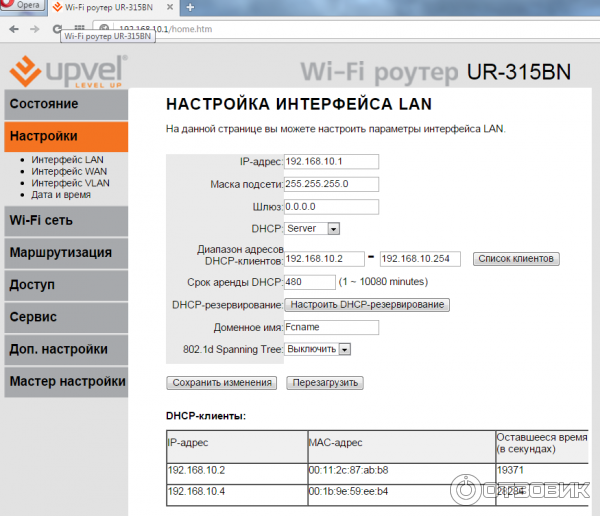Open the Доп. настройки menu section
600x516 pixels.
[x=66, y=349]
